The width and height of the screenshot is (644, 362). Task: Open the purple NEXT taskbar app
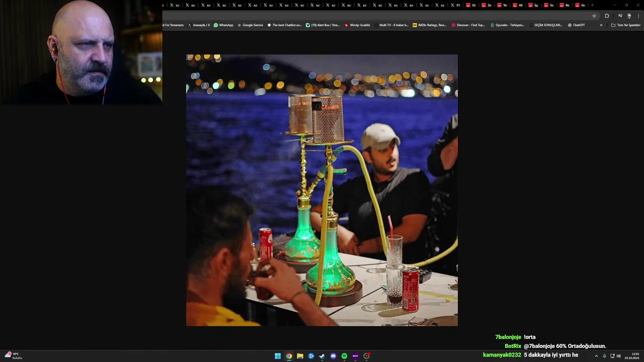coord(355,356)
